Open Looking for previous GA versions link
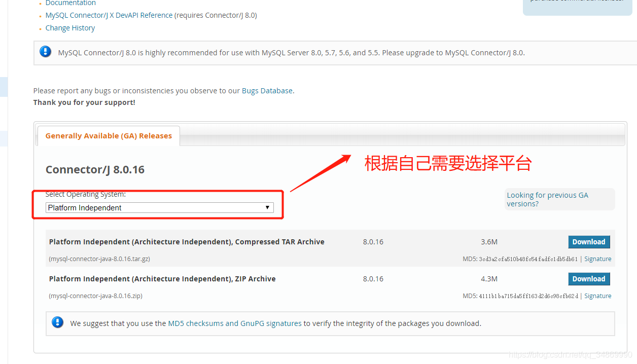The height and width of the screenshot is (364, 637). (x=547, y=199)
